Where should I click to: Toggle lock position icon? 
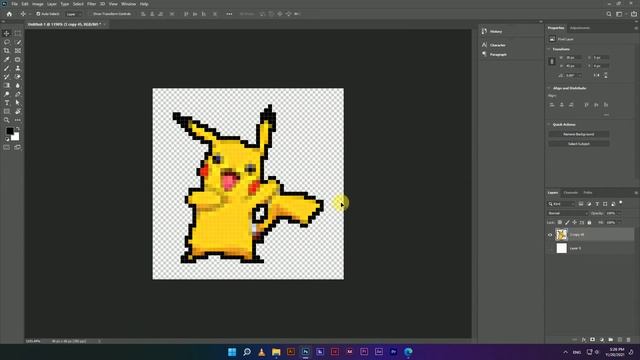tap(574, 222)
